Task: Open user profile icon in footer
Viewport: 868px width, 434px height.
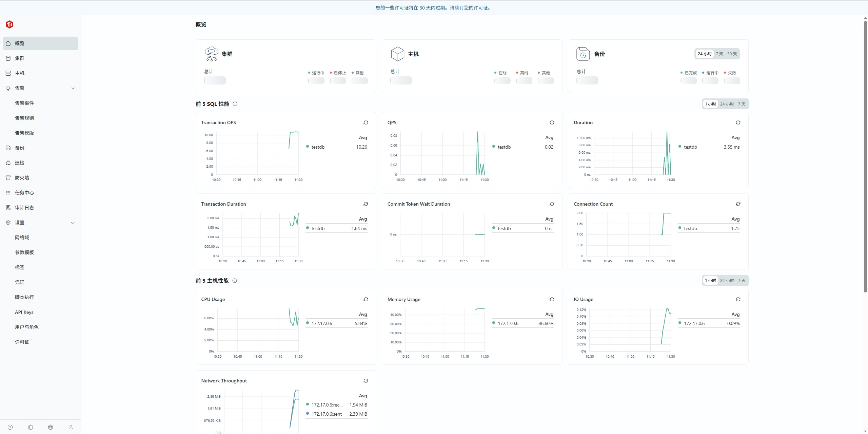Action: pos(71,427)
